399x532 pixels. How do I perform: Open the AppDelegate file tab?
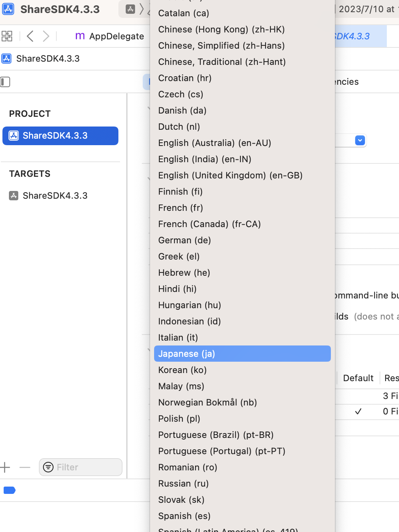tap(109, 36)
